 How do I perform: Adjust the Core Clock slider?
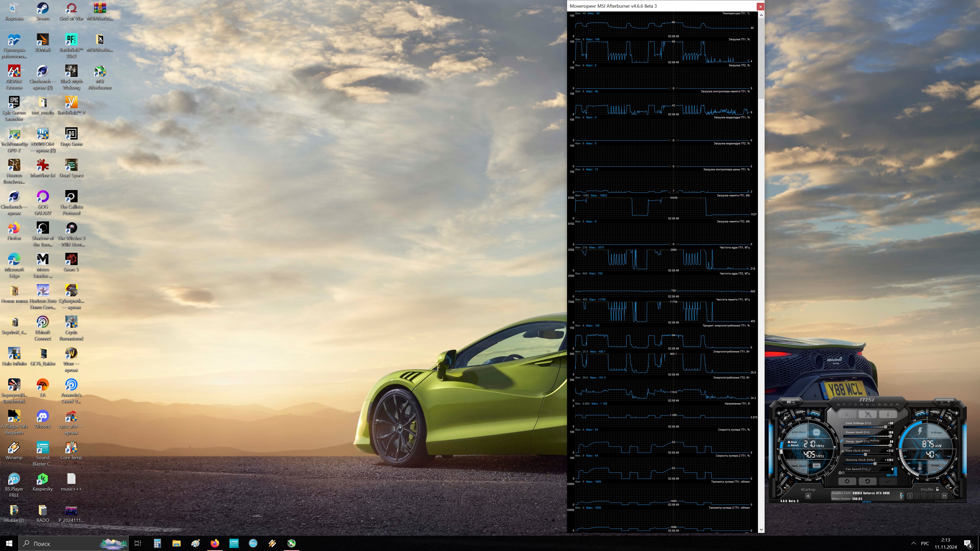pyautogui.click(x=865, y=454)
